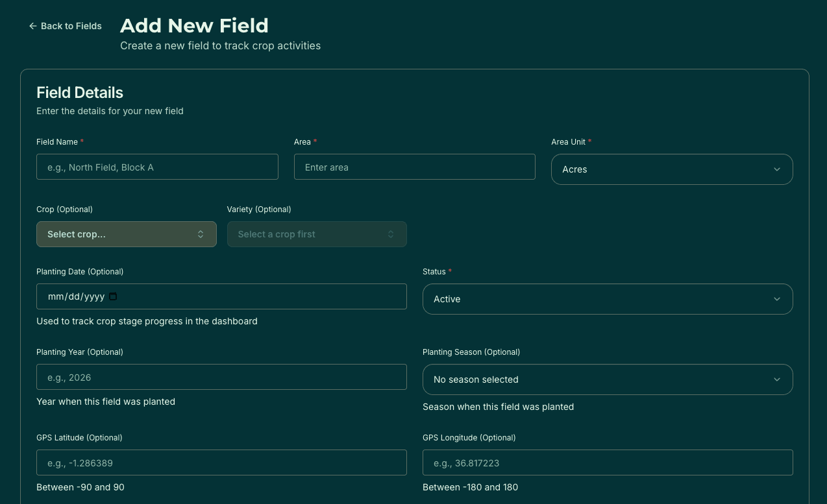Open the Area Unit dropdown showing Acres

[672, 169]
